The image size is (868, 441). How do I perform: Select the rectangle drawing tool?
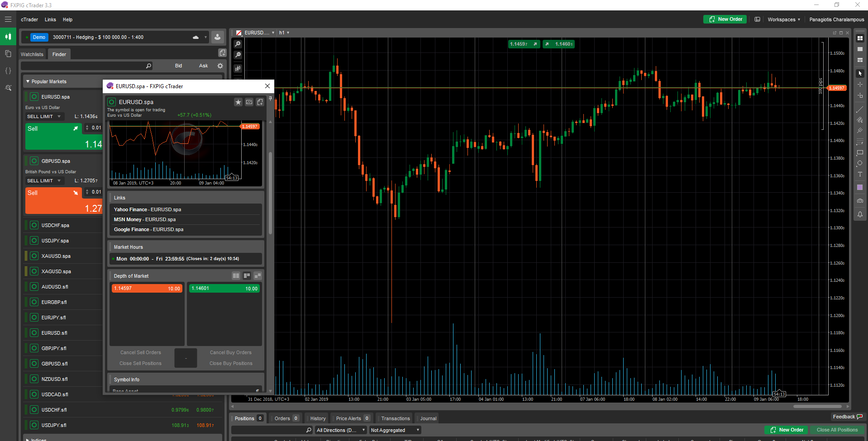(860, 153)
